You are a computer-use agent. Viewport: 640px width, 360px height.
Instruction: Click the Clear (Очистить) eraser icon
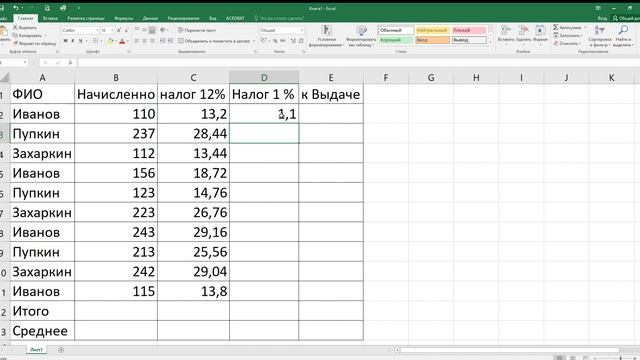click(556, 43)
